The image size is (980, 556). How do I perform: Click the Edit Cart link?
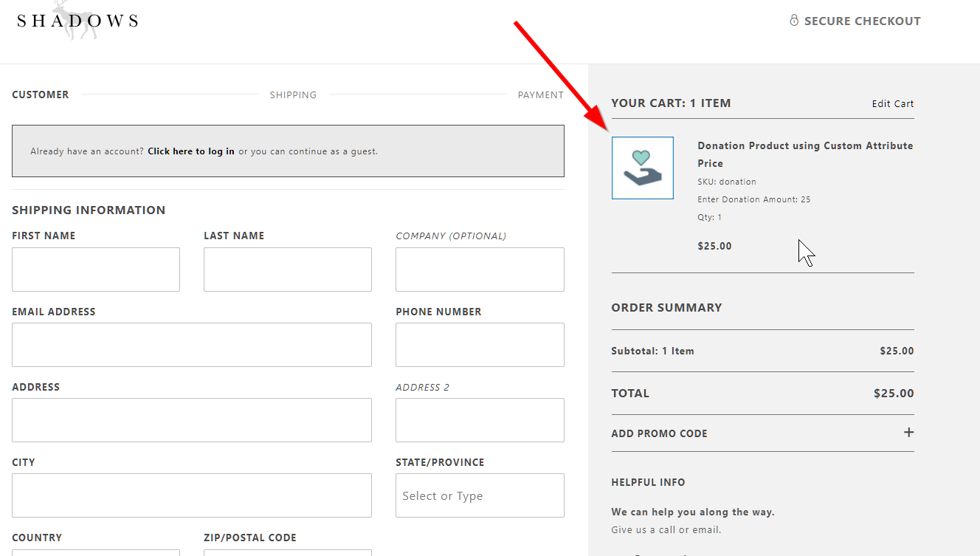click(x=892, y=104)
